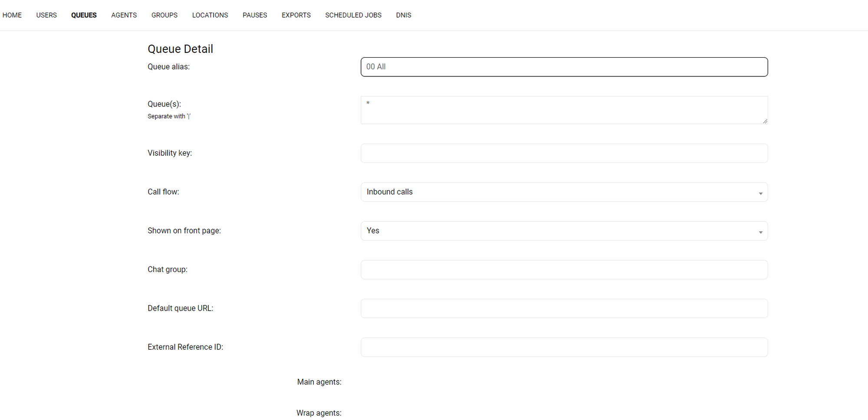The height and width of the screenshot is (420, 868).
Task: Switch to LOCATIONS
Action: click(x=210, y=15)
